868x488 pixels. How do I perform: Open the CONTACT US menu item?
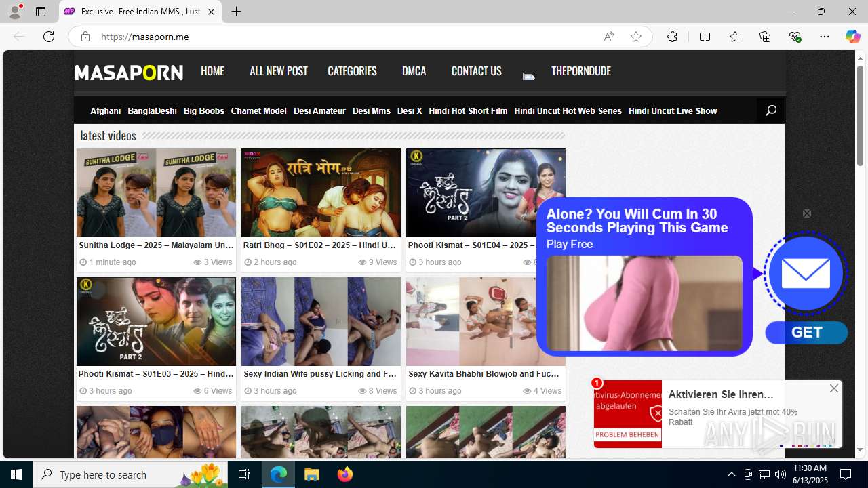coord(476,71)
